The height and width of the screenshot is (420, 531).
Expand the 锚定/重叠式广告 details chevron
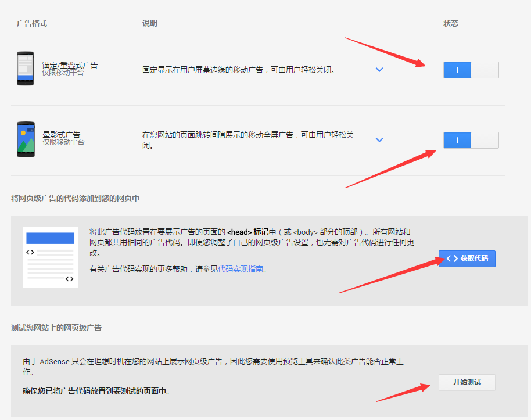379,70
